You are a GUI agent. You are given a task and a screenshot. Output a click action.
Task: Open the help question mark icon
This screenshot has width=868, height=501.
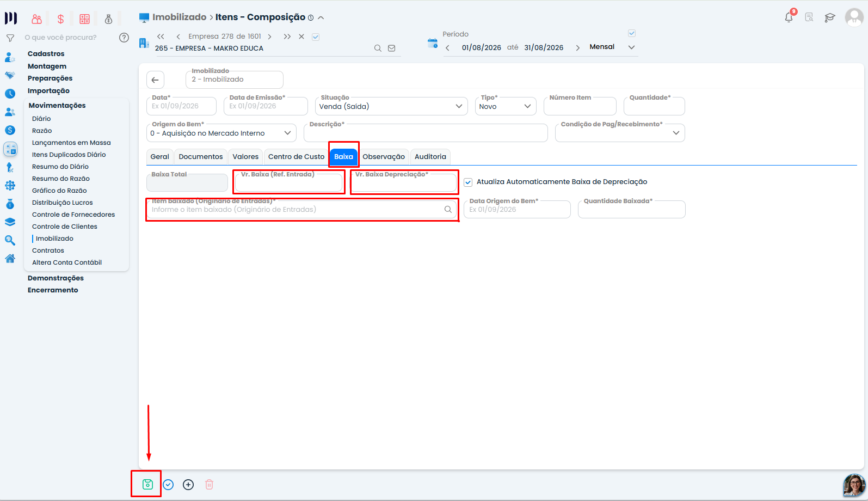[124, 38]
